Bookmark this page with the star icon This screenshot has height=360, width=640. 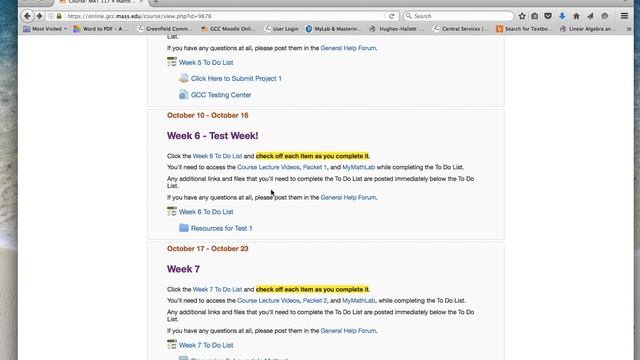[x=522, y=16]
